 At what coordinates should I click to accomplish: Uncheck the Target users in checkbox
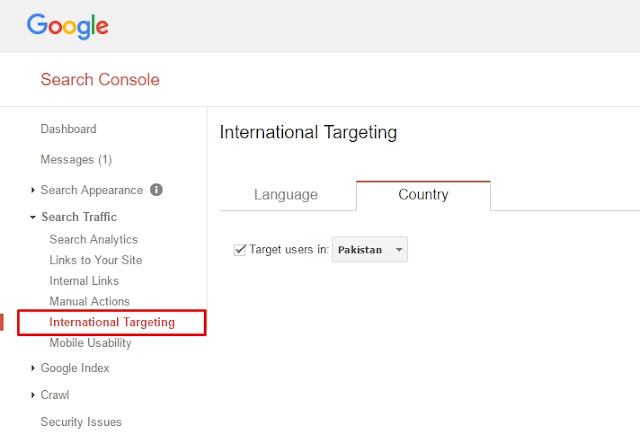coord(240,249)
